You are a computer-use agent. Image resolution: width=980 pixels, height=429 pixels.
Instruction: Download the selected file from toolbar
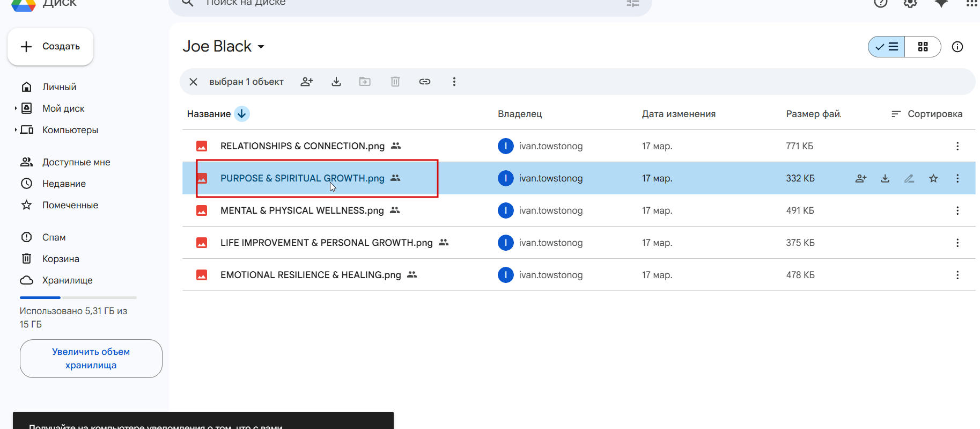(x=336, y=82)
